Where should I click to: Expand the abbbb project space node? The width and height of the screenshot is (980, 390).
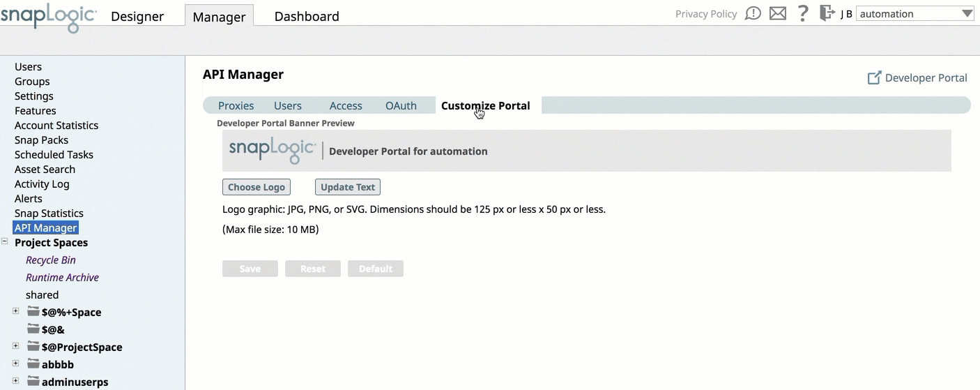click(x=16, y=363)
